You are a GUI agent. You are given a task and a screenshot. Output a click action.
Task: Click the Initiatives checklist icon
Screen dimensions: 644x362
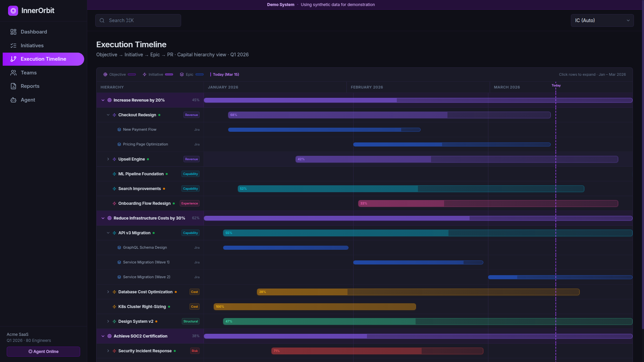13,46
